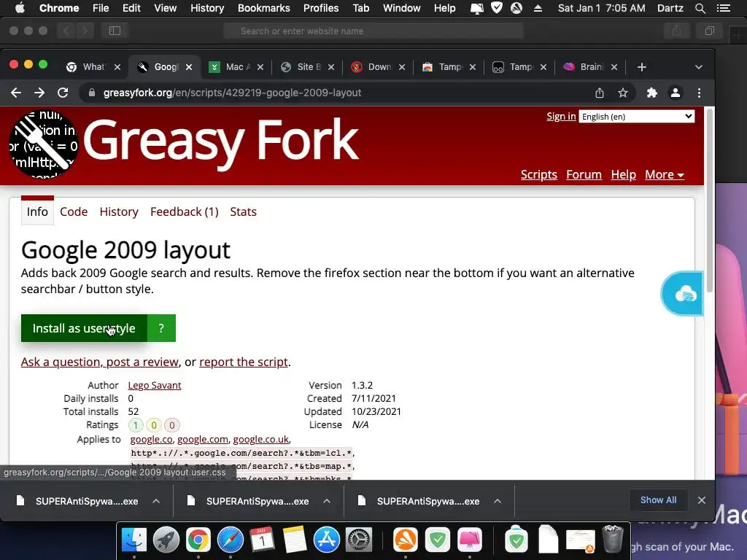The width and height of the screenshot is (747, 560).
Task: Open Trash in the Dock
Action: (x=613, y=539)
